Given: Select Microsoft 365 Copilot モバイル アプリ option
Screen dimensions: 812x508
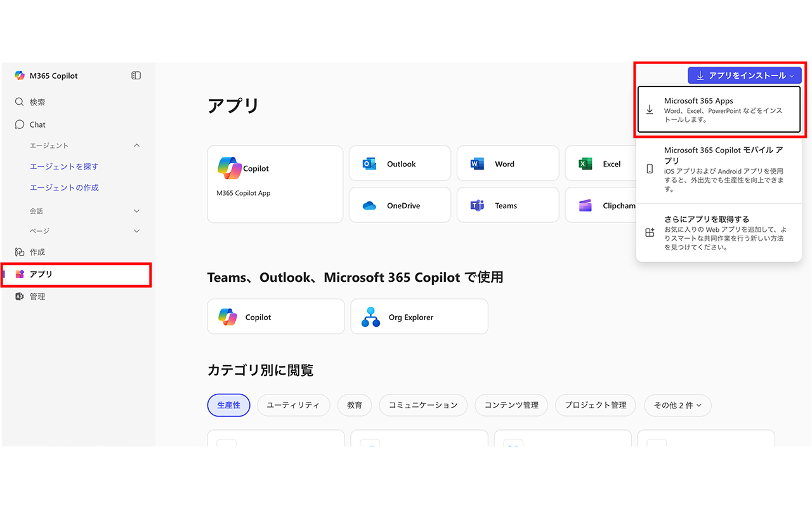Looking at the screenshot, I should tap(719, 168).
